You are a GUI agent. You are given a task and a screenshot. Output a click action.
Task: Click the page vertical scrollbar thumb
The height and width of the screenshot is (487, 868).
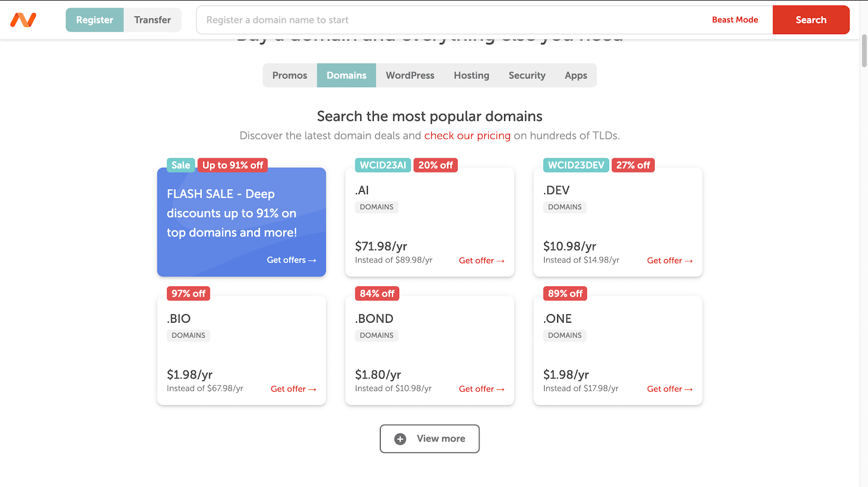click(x=864, y=50)
